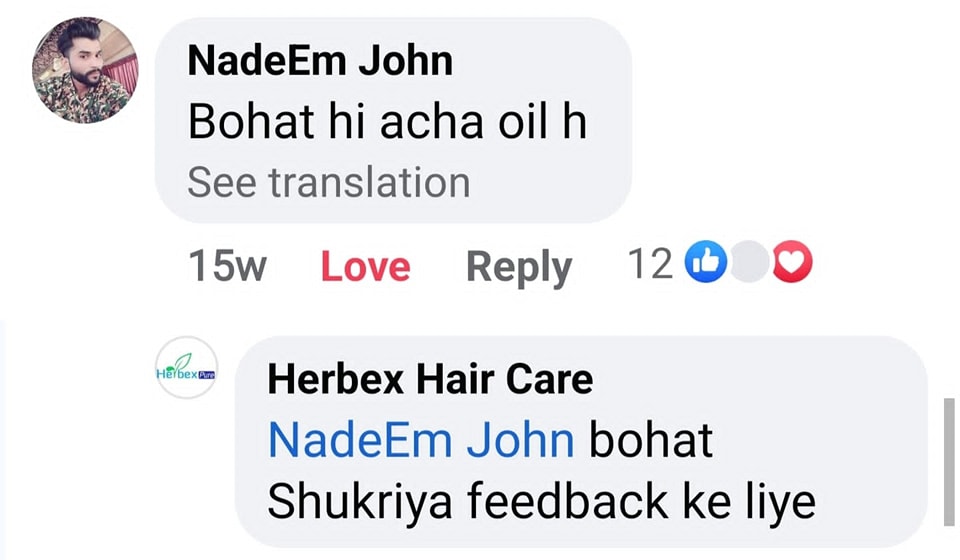This screenshot has width=960, height=560.
Task: Click the word 'bohat' in the reply
Action: (651, 440)
